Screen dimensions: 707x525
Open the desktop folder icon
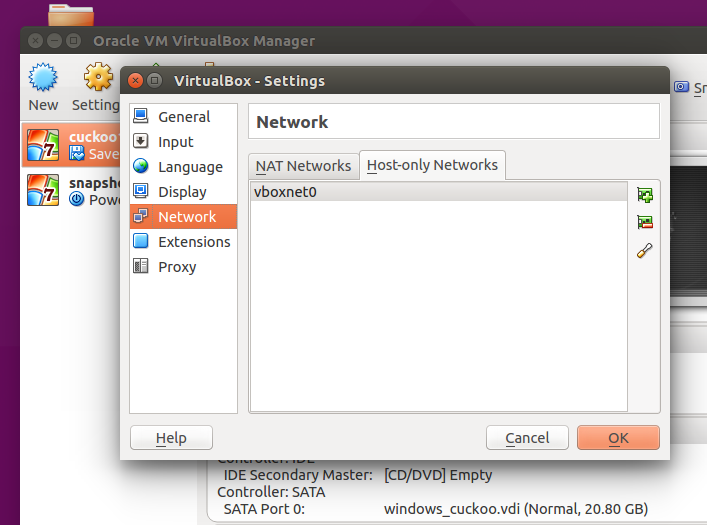pyautogui.click(x=71, y=15)
